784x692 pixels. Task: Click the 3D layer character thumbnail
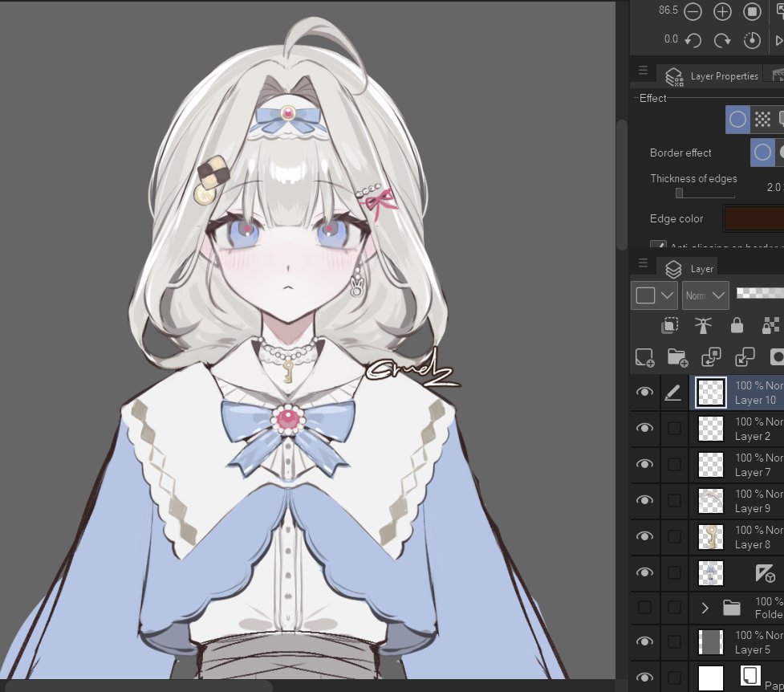710,572
